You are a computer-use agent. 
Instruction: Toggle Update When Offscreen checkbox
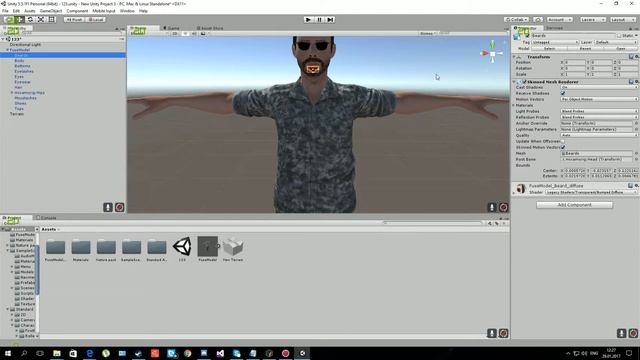tap(563, 141)
